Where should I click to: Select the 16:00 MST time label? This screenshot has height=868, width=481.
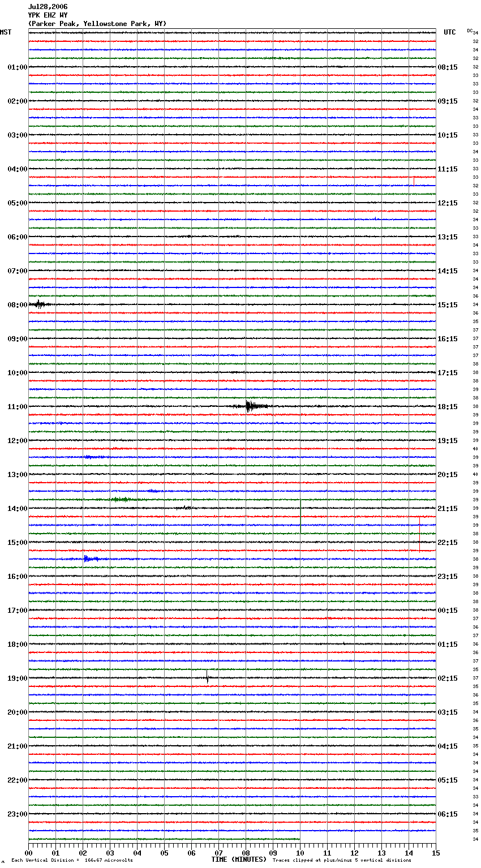coord(18,577)
